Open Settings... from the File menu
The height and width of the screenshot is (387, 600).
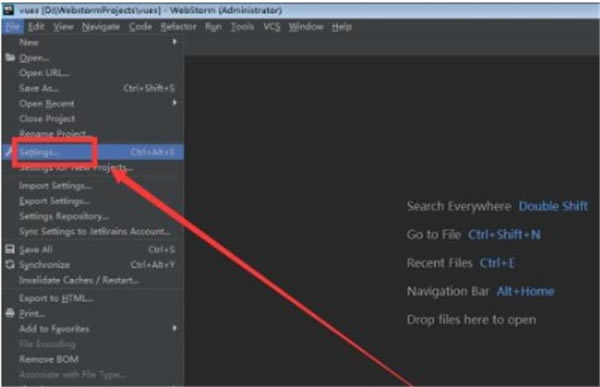click(92, 152)
